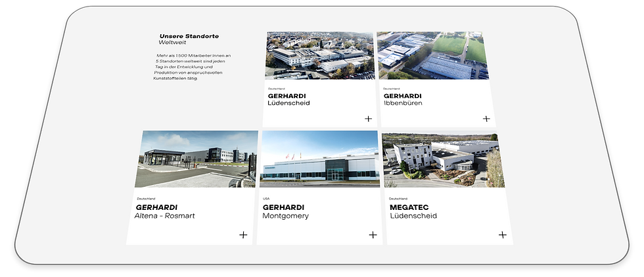
Task: Click the Weltweit subtitle
Action: click(172, 42)
